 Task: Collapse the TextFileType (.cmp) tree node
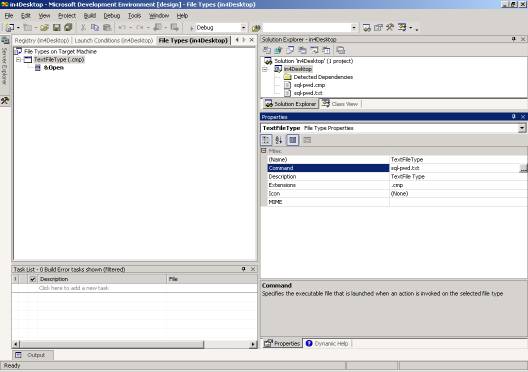[19, 60]
